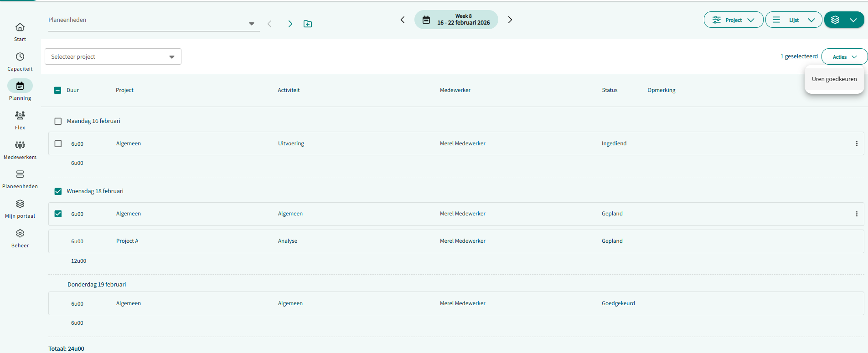Image resolution: width=868 pixels, height=353 pixels.
Task: Uncheck the Woensdag 18 februari checkbox
Action: [58, 191]
